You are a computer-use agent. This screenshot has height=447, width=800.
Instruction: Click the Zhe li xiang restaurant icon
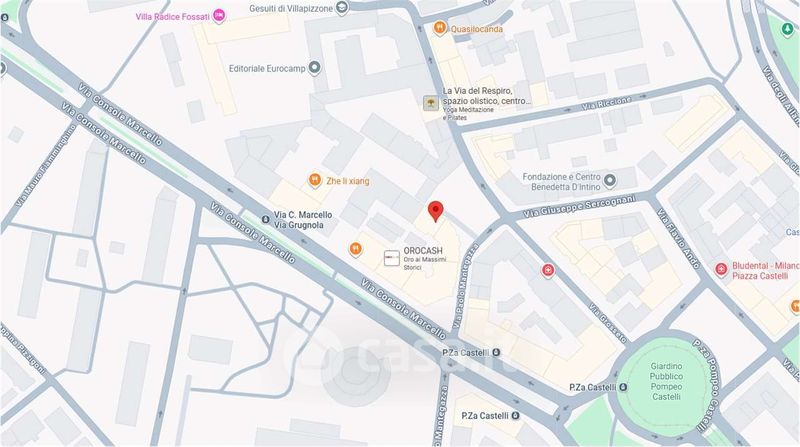315,180
